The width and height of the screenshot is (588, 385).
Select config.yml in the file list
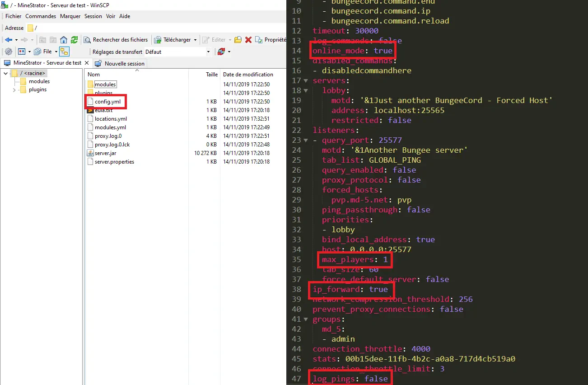107,102
